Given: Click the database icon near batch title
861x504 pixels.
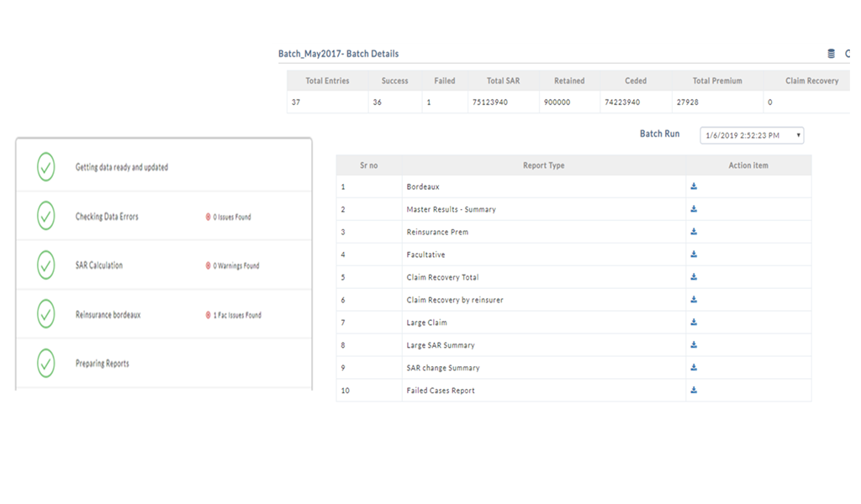Looking at the screenshot, I should (x=831, y=54).
